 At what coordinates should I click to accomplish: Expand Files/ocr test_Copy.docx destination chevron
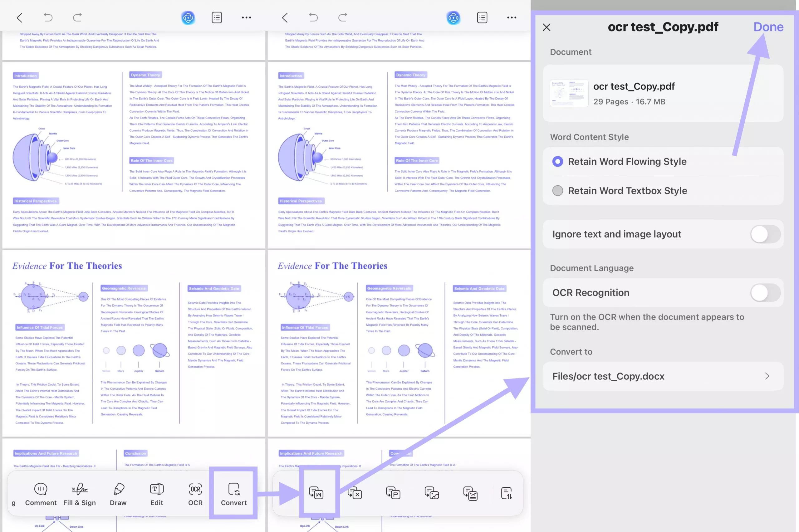tap(767, 376)
